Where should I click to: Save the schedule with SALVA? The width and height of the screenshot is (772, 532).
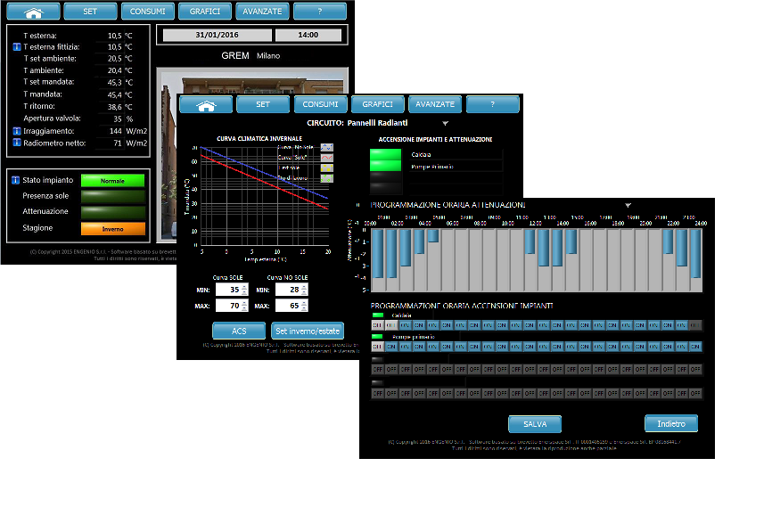click(535, 424)
